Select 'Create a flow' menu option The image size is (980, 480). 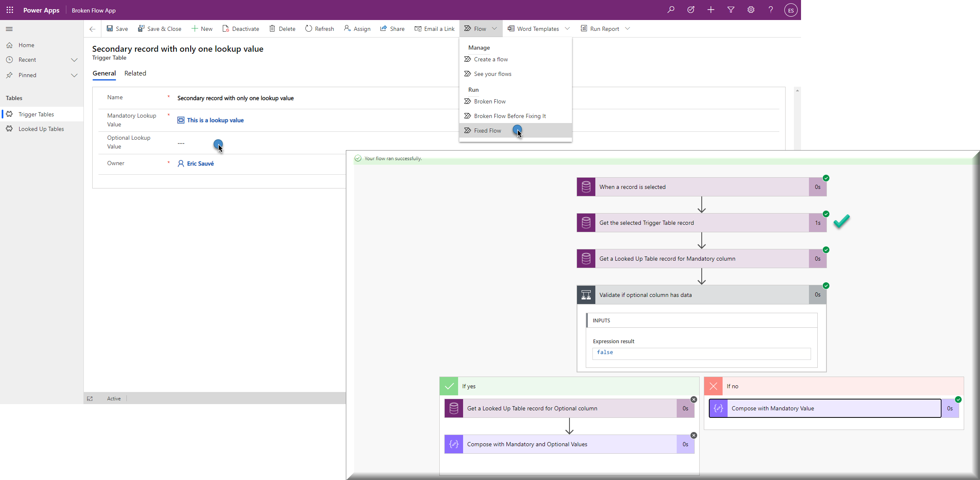pyautogui.click(x=491, y=59)
